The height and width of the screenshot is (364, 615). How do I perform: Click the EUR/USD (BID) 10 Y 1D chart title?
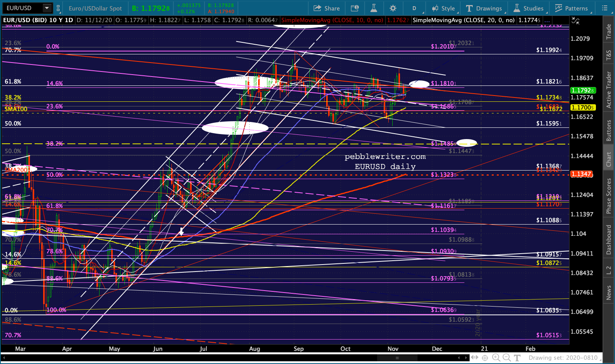point(38,20)
